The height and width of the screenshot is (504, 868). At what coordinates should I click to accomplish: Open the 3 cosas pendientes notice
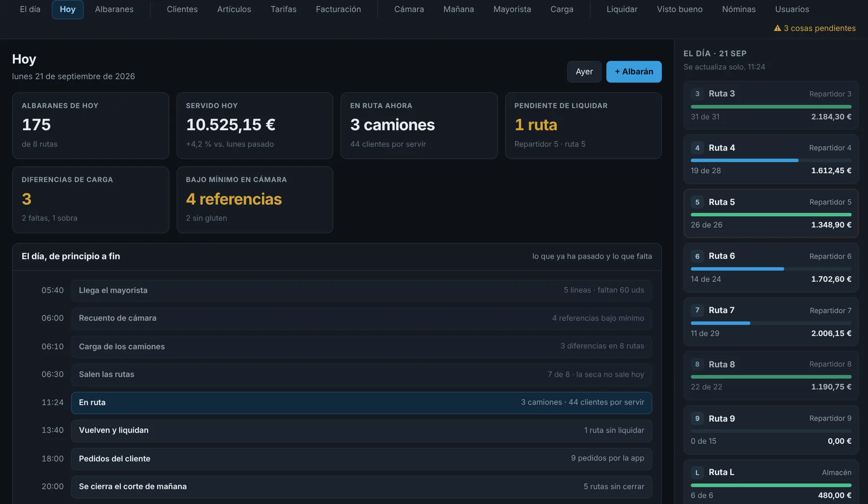tap(815, 28)
